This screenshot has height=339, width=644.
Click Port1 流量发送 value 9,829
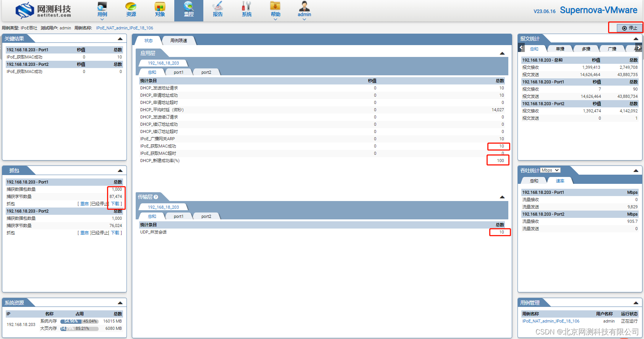(x=633, y=207)
